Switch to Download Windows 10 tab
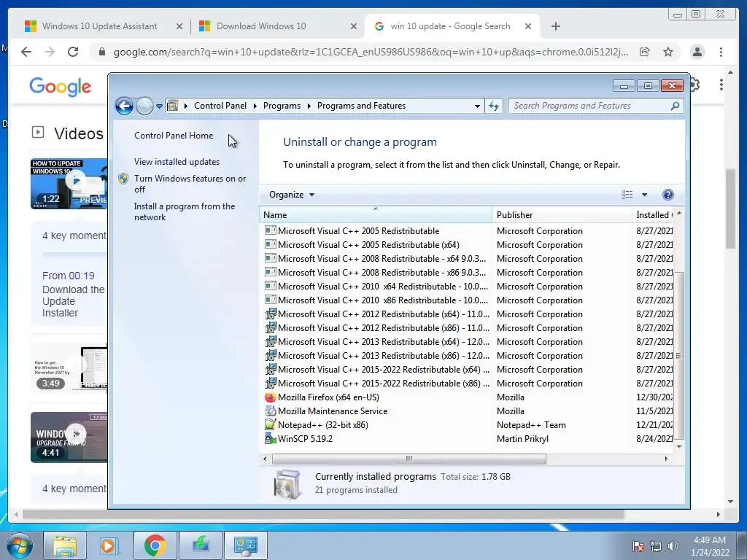 point(261,26)
